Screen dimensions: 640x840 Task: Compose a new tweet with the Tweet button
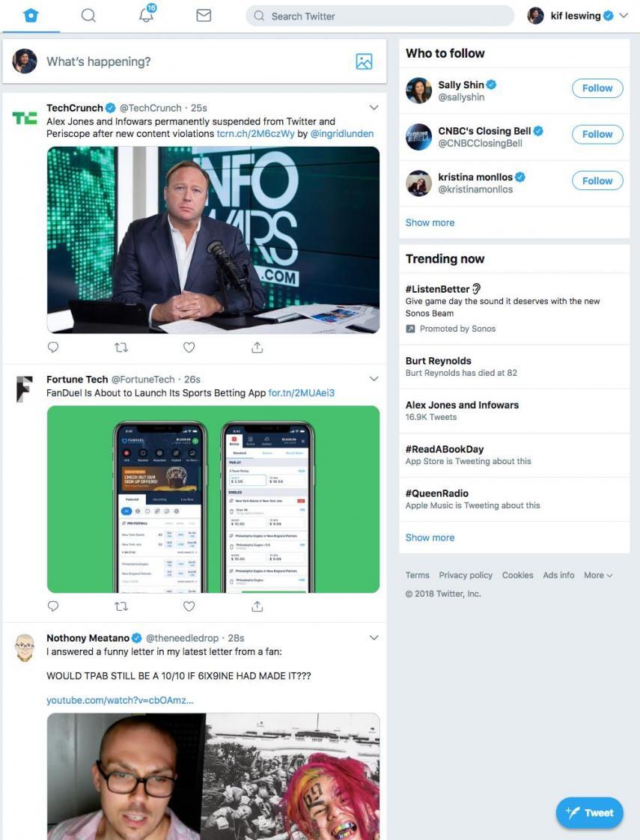click(x=589, y=812)
